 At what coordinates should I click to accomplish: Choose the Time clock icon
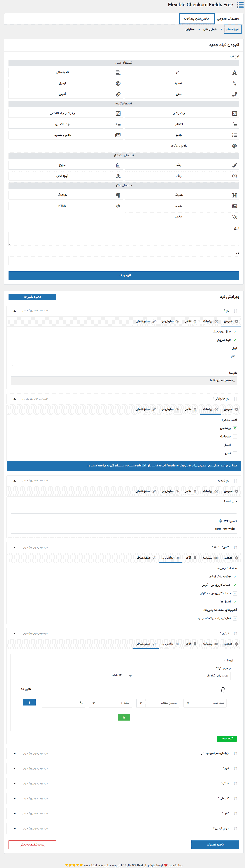click(234, 176)
